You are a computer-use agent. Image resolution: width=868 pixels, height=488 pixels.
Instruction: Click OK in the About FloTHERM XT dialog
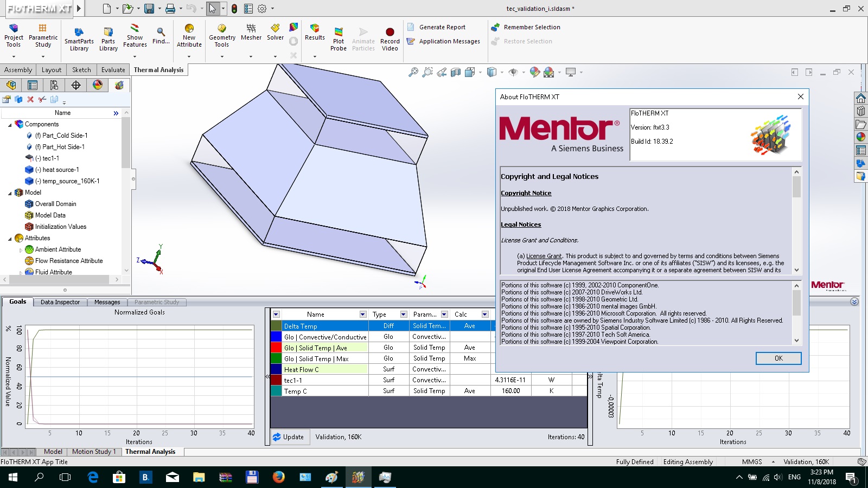coord(778,358)
